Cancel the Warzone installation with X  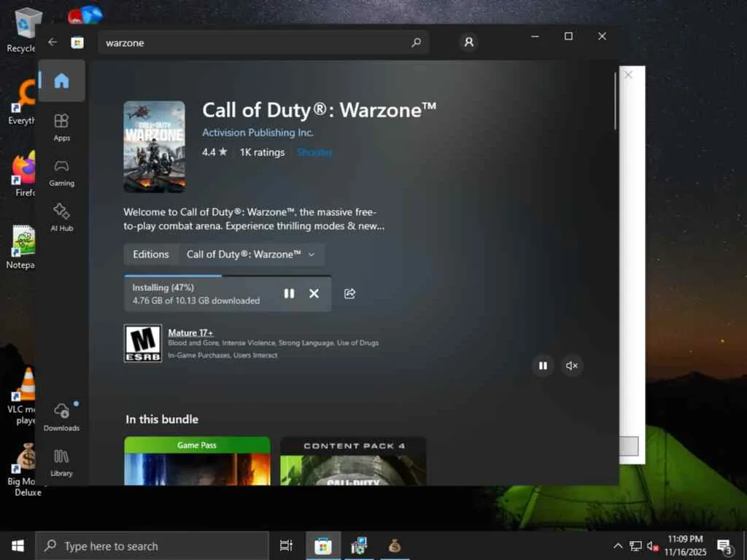[314, 294]
